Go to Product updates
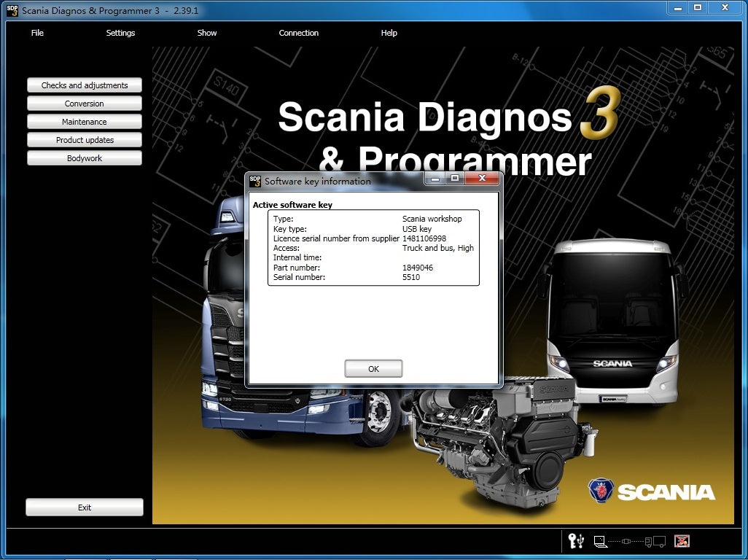The height and width of the screenshot is (560, 748). [85, 139]
